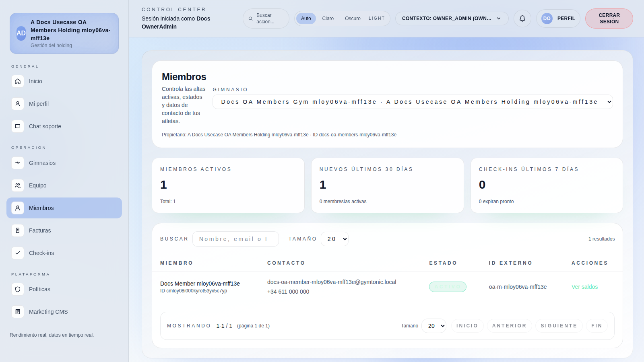
Task: Click the Mi perfil user icon
Action: [x=18, y=104]
